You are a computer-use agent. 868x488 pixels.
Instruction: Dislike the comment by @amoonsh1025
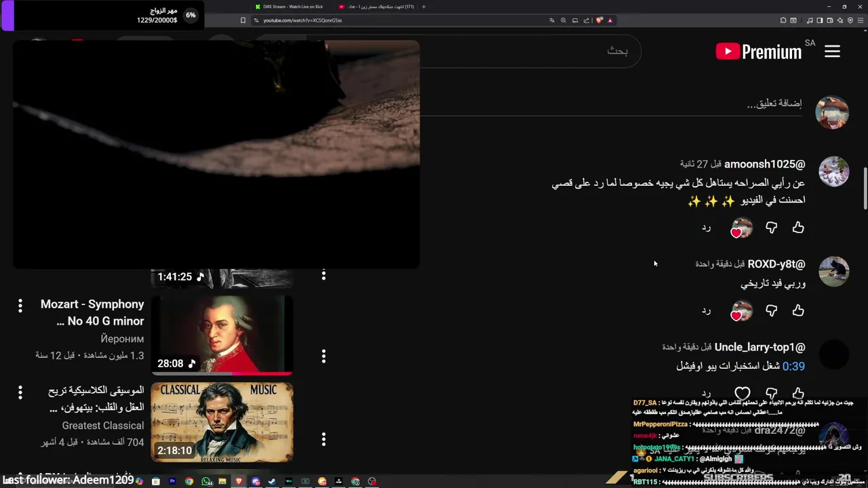pos(771,228)
